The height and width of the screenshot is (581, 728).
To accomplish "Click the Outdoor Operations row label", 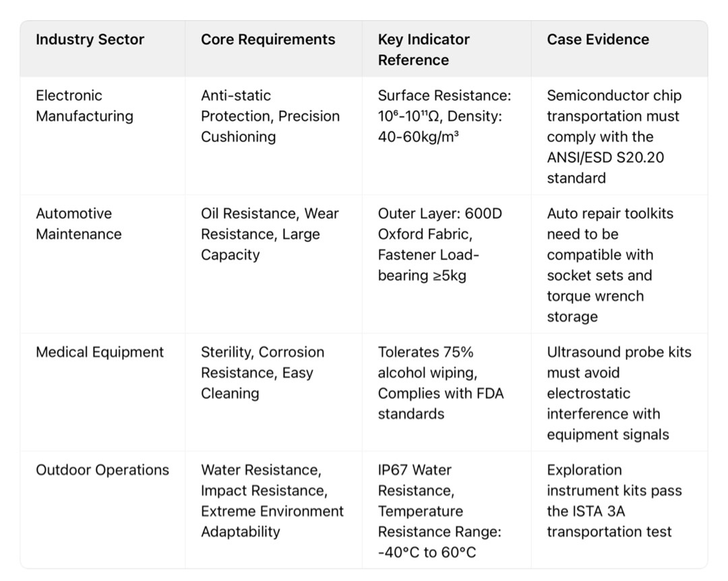I will coord(102,470).
